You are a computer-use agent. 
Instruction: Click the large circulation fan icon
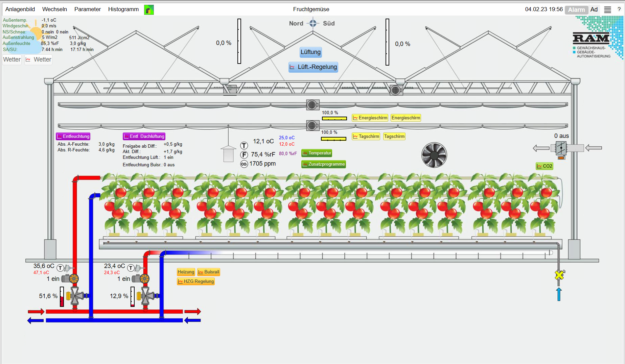point(434,155)
